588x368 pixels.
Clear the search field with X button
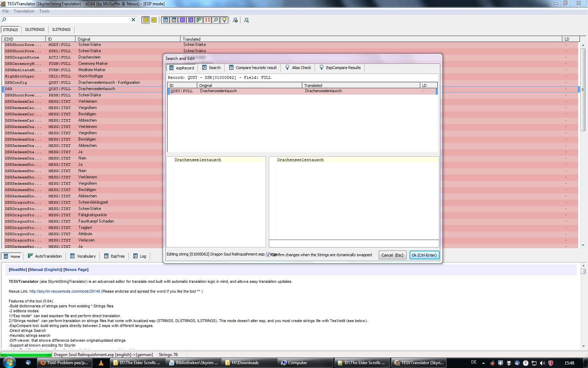[133, 20]
